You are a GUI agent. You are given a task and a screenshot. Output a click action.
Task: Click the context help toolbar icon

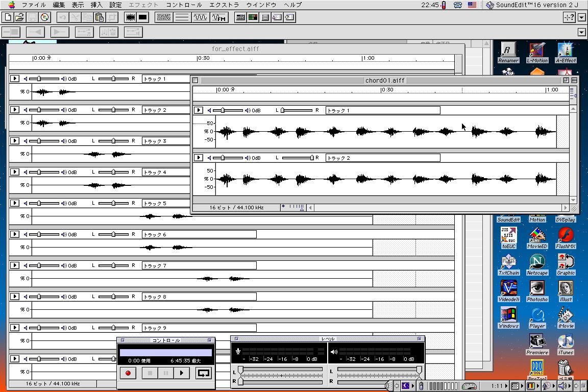tap(569, 17)
